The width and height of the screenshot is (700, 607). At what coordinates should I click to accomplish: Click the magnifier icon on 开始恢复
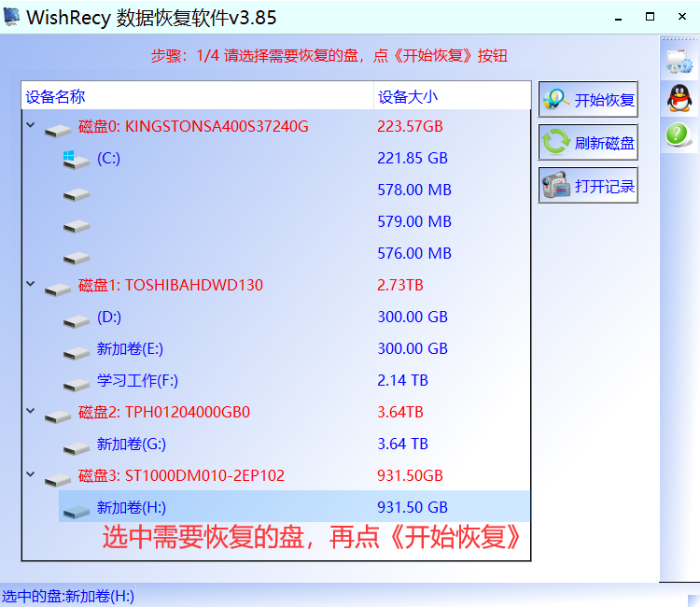click(x=555, y=99)
